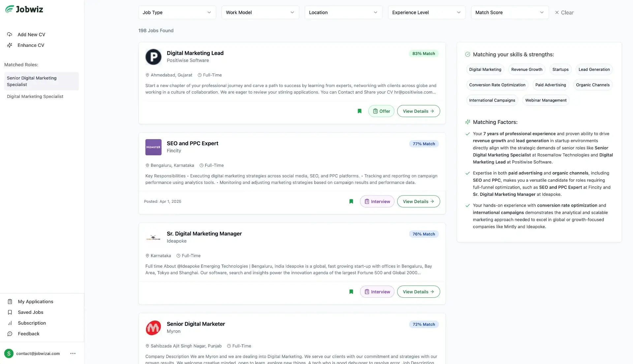Select Digital Marketing Specialist matched role
This screenshot has height=364, width=633.
click(35, 97)
